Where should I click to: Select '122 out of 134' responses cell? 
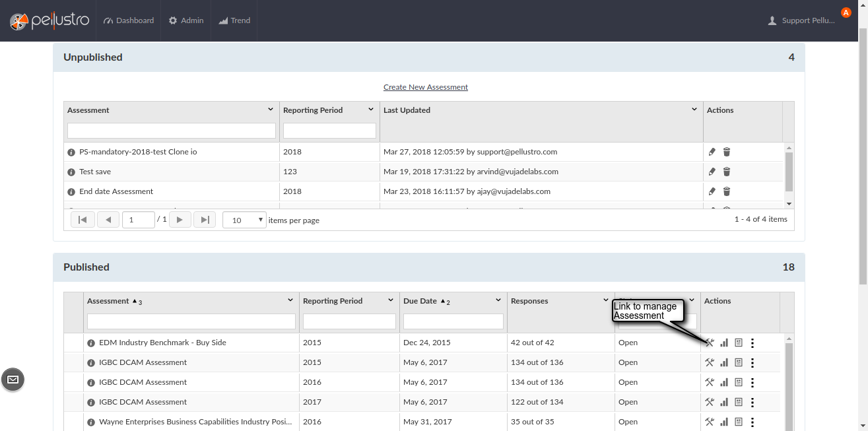tap(560, 402)
